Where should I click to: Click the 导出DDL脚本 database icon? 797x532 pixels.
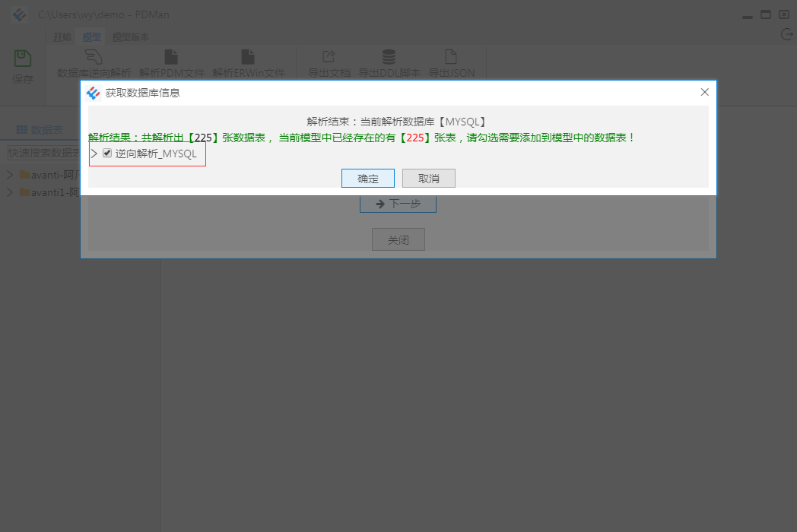click(x=389, y=57)
